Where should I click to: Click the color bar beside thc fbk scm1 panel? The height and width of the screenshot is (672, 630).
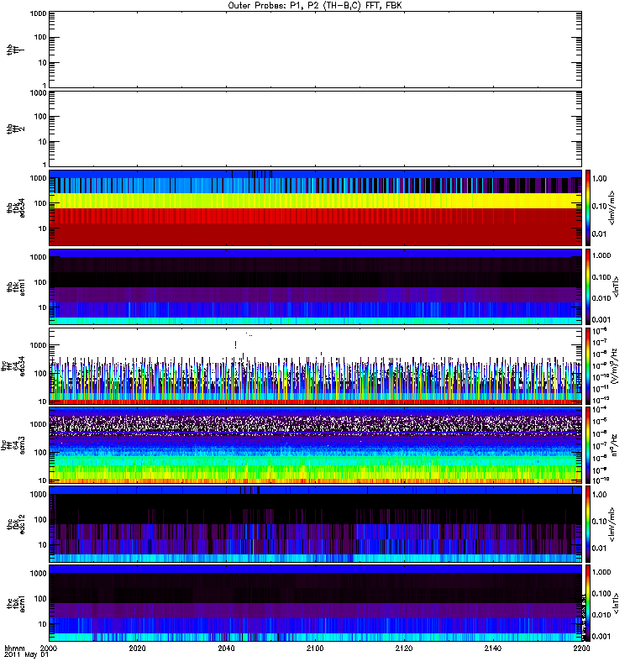coord(588,603)
